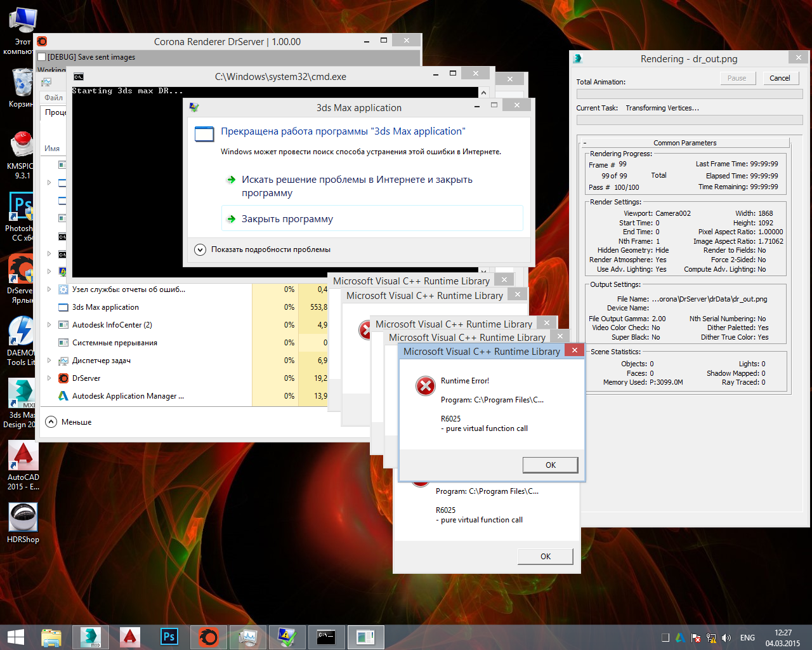Click the Action Center flag tray icon
Viewport: 812px width, 650px height.
[x=696, y=638]
